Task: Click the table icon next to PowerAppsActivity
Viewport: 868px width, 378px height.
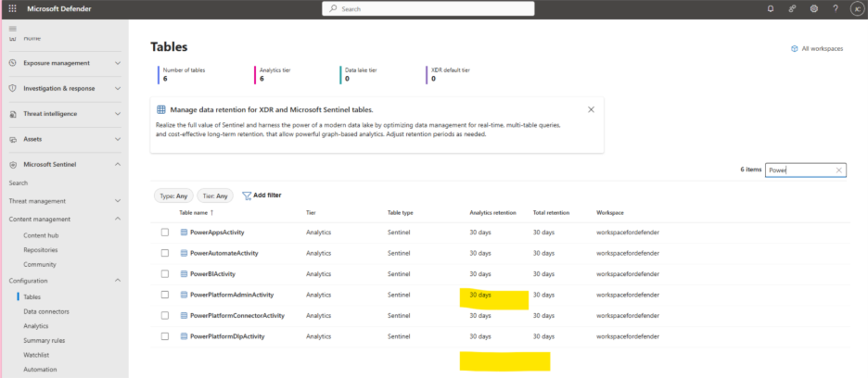Action: coord(185,233)
